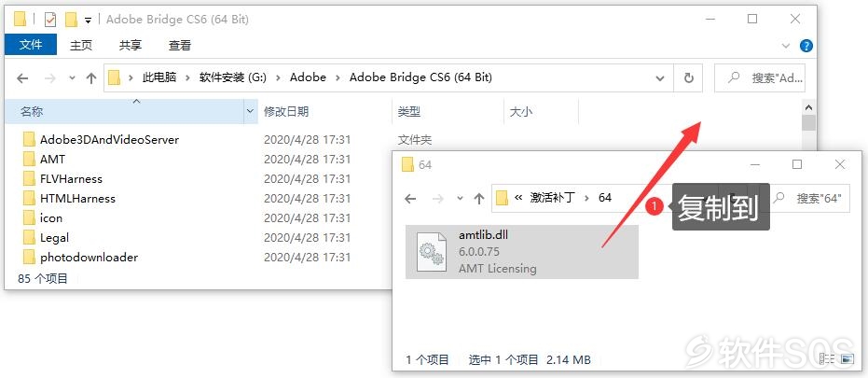
Task: Refresh the Adobe Bridge CS6 folder view
Action: 689,78
